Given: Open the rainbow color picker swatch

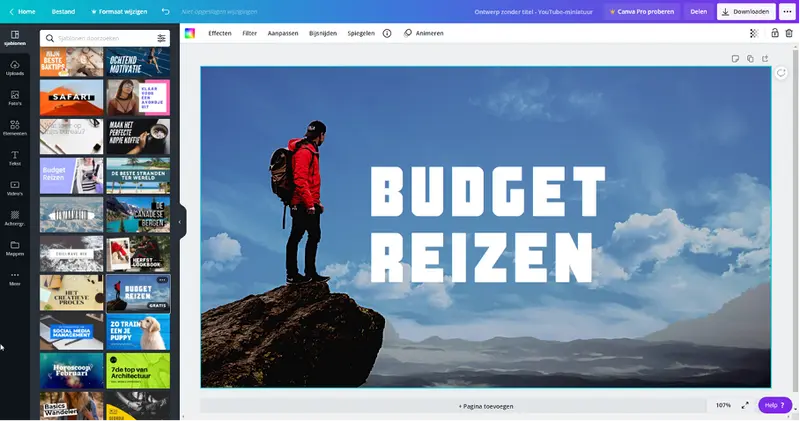Looking at the screenshot, I should tap(190, 33).
